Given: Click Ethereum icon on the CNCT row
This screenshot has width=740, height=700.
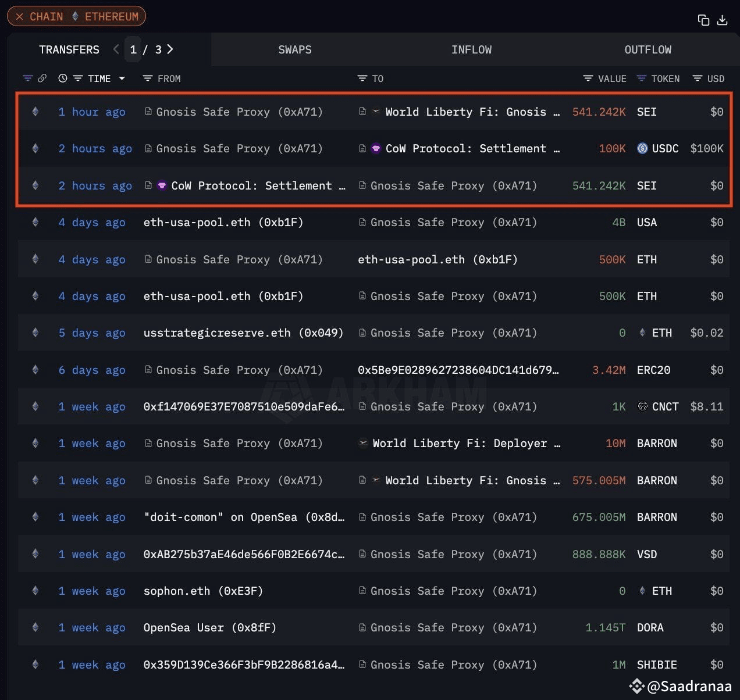Looking at the screenshot, I should (35, 406).
